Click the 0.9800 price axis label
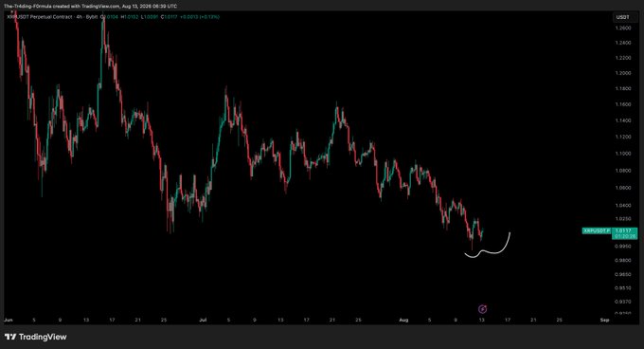The image size is (644, 349). coord(623,260)
